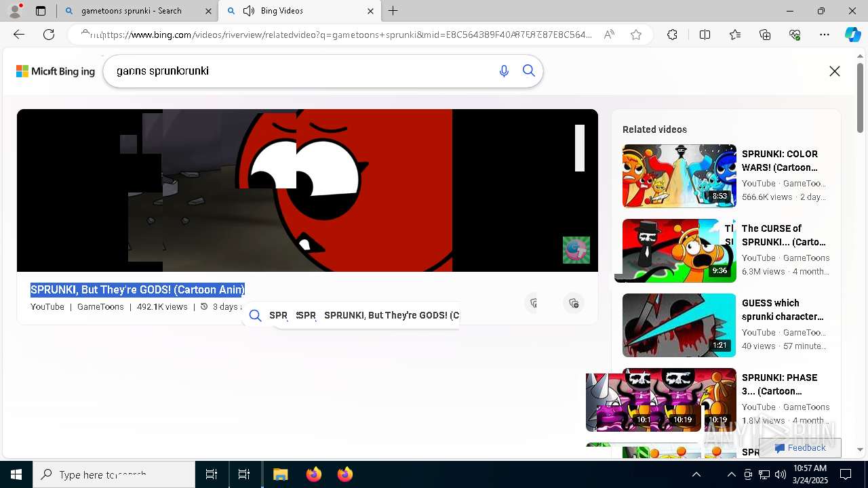The image size is (868, 488).
Task: Open the Extensions puzzle icon
Action: point(672,35)
